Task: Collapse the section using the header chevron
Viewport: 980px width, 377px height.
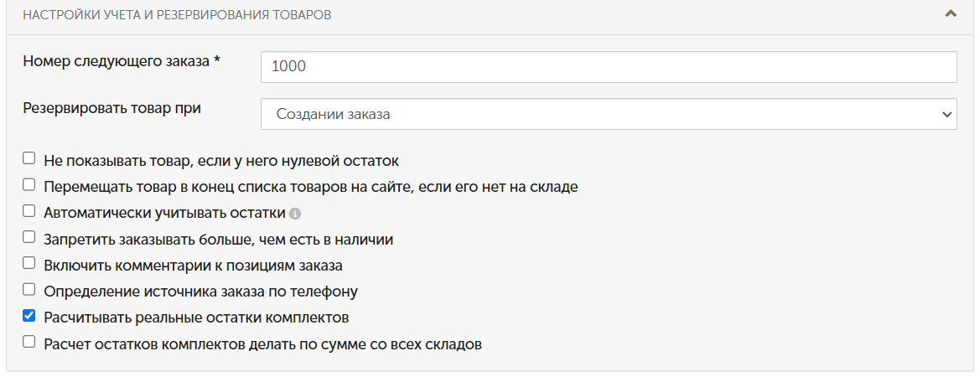Action: [x=951, y=13]
